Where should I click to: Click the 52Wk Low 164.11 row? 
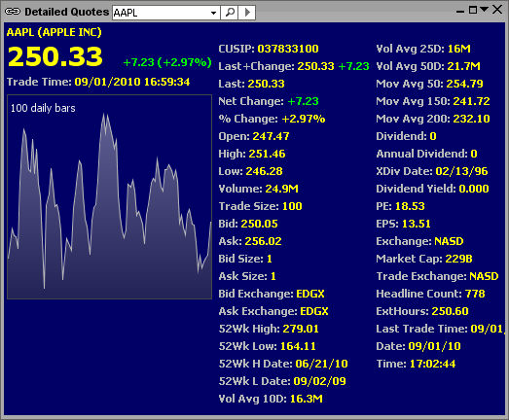click(x=268, y=346)
